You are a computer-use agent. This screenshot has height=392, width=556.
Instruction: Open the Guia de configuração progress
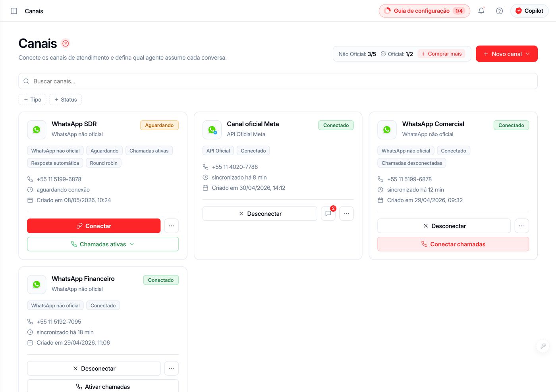click(x=424, y=11)
